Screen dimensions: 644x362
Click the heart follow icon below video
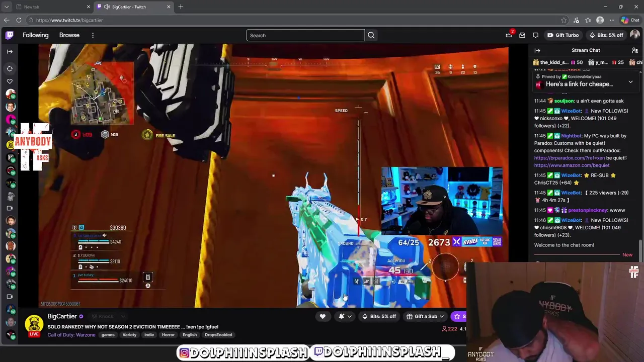323,316
